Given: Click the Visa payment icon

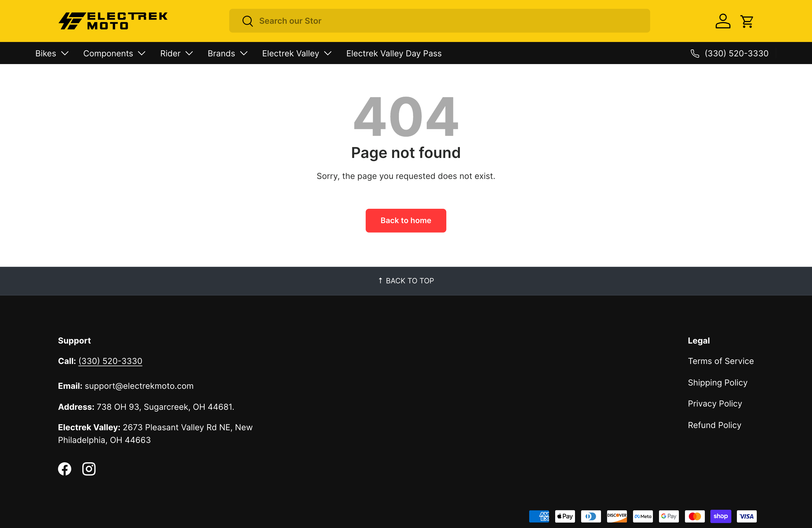Looking at the screenshot, I should pyautogui.click(x=747, y=516).
